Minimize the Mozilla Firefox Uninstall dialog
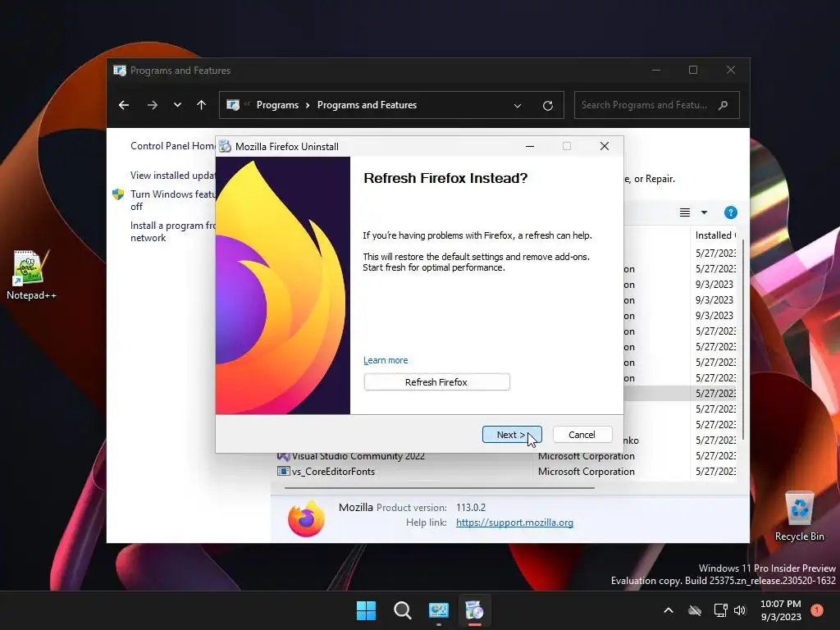This screenshot has width=840, height=630. click(x=530, y=146)
